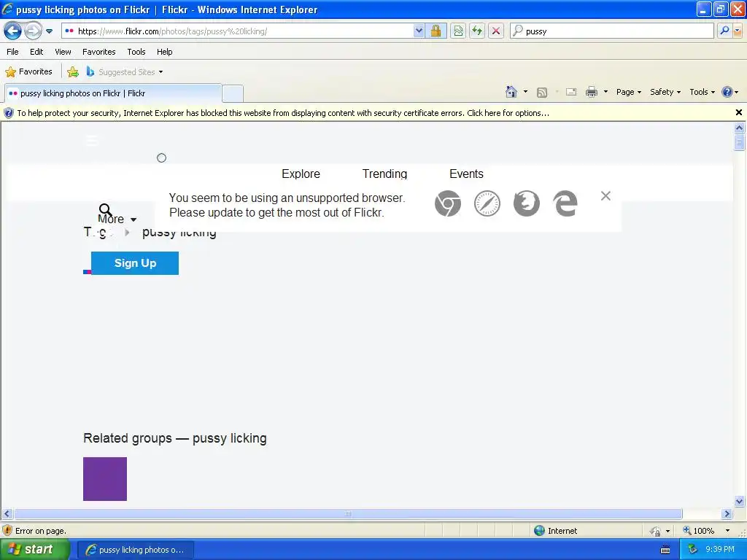Screen dimensions: 747x560
Task: Expand the zoom level dropdown arrow
Action: point(727,531)
